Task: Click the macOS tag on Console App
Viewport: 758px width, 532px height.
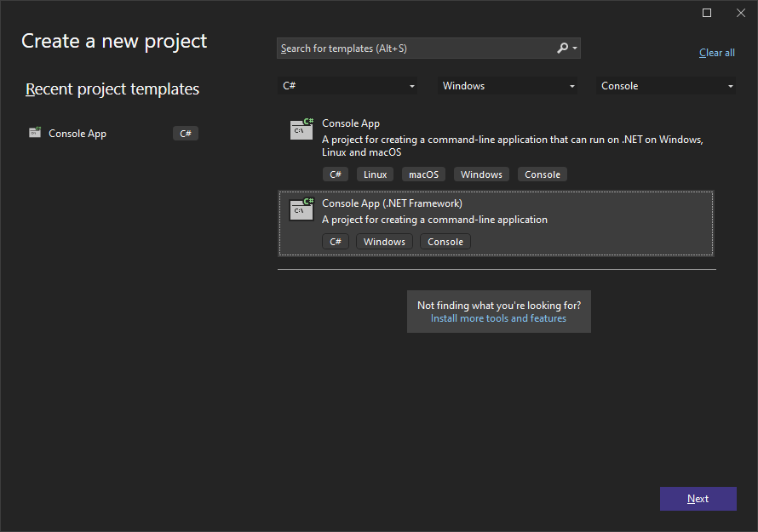Action: coord(423,174)
